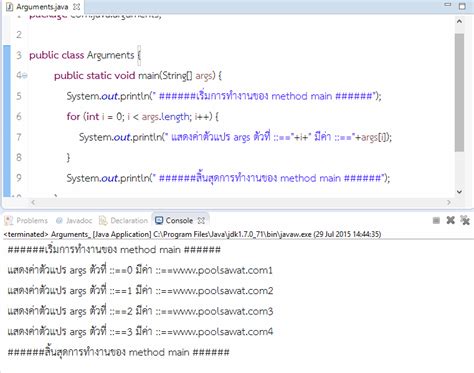Click the editor vertical scrollbar thumb
474x373 pixels.
coord(459,93)
